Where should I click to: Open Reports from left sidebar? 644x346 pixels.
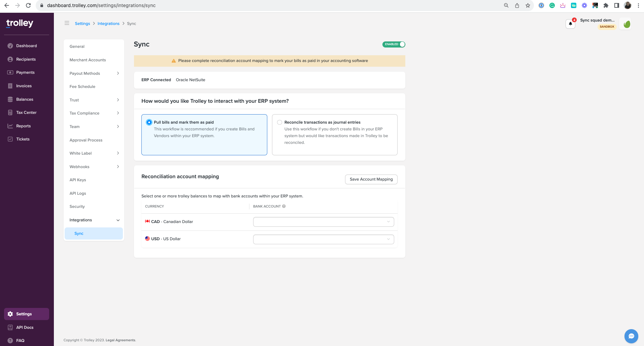23,126
